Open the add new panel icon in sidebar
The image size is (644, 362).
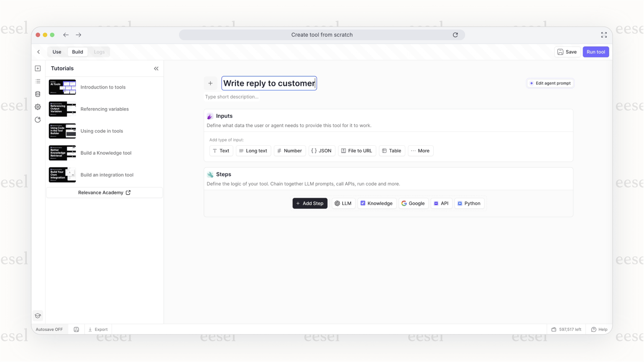coord(38,68)
